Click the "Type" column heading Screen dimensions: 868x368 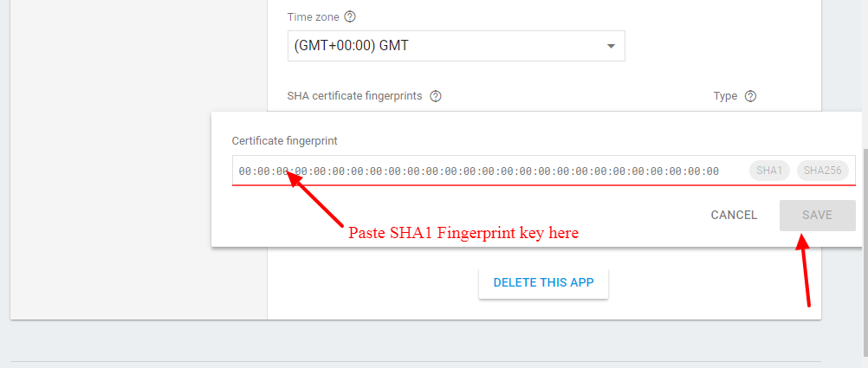point(725,96)
